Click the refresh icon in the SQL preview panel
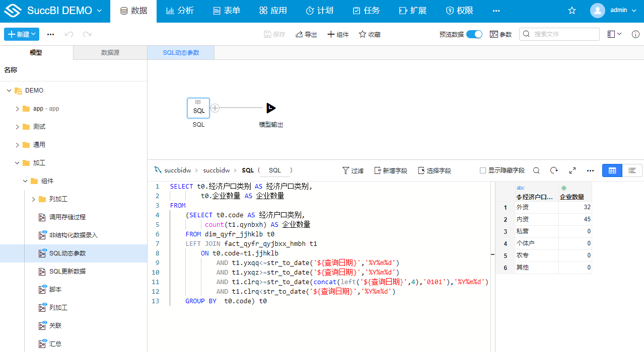This screenshot has width=644, height=352. coord(554,170)
